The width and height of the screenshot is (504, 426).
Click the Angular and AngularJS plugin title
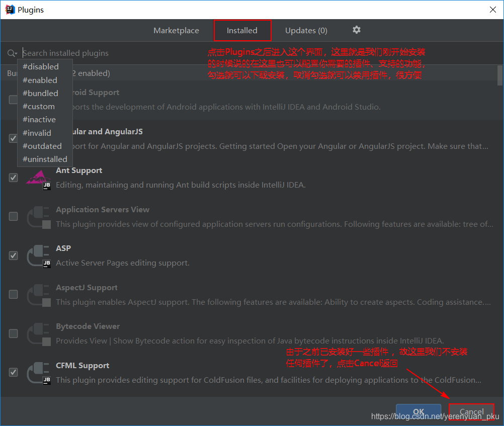pyautogui.click(x=108, y=132)
